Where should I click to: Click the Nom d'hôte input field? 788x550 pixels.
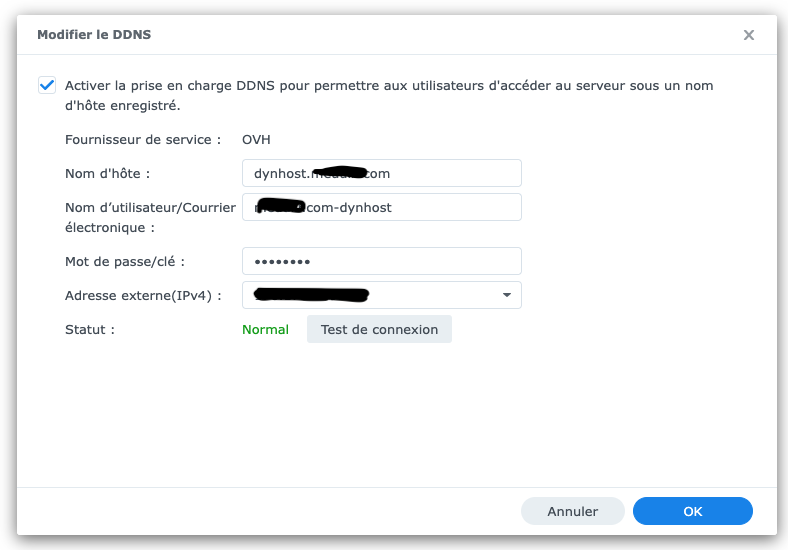pos(450,173)
